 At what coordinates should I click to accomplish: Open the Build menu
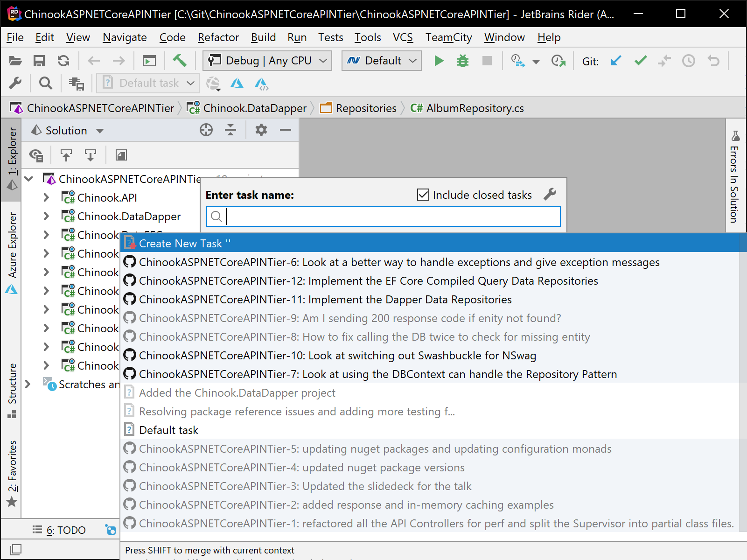(263, 37)
